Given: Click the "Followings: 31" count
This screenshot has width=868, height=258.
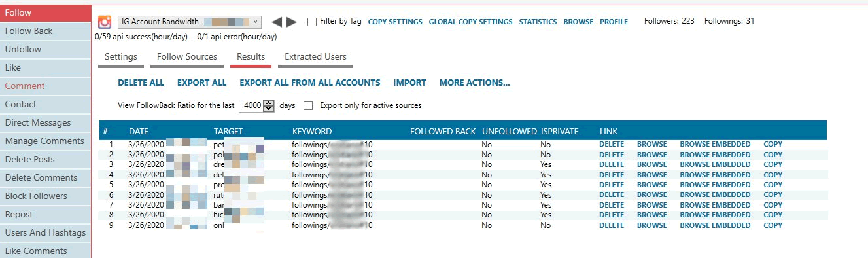Looking at the screenshot, I should pos(729,21).
